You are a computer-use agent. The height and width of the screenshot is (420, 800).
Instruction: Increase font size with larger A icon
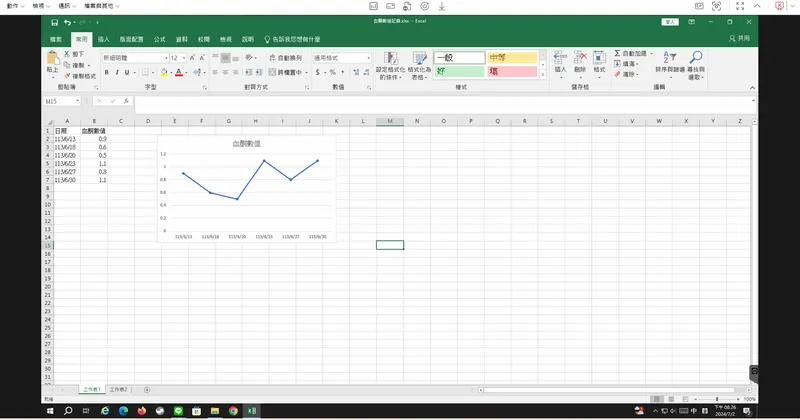192,58
